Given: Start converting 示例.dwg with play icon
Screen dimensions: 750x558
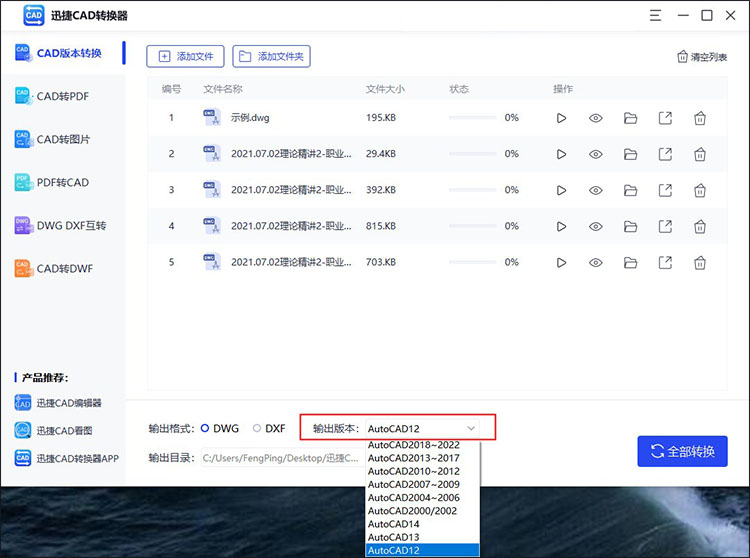Looking at the screenshot, I should 561,118.
